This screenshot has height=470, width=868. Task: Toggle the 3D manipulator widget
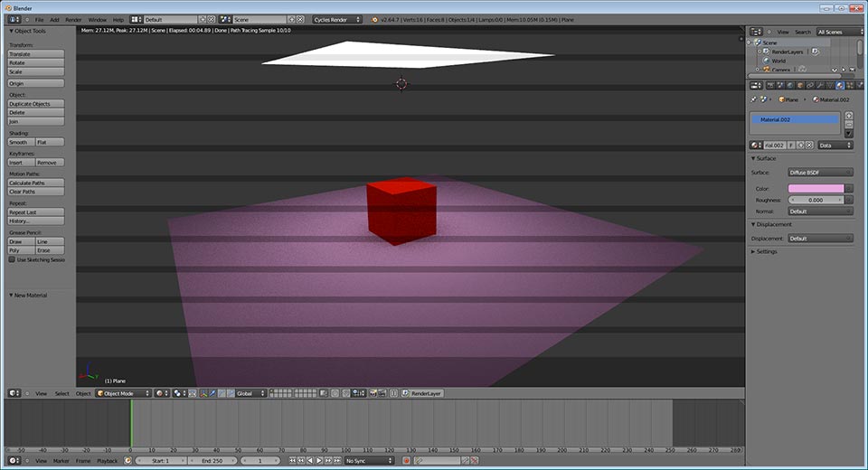click(203, 393)
